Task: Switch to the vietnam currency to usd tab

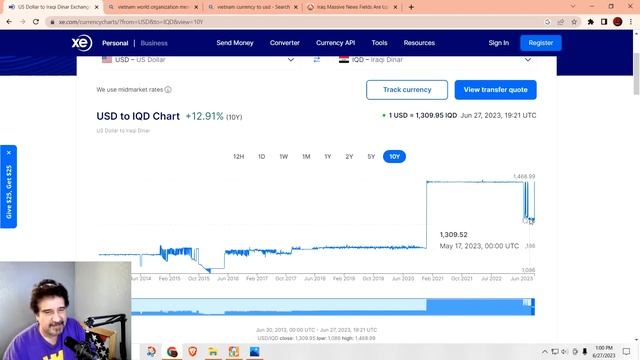Action: tap(253, 7)
